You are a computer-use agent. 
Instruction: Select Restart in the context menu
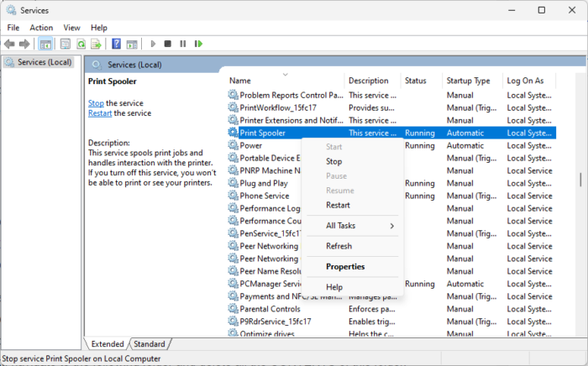click(339, 205)
